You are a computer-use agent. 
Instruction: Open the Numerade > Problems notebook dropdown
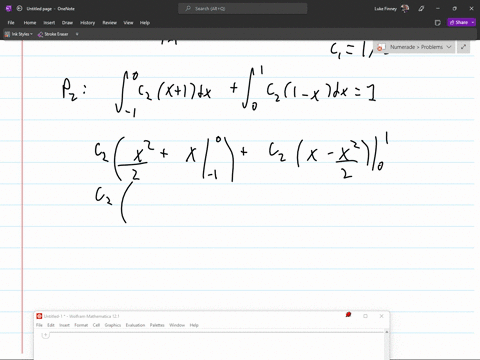(x=414, y=47)
